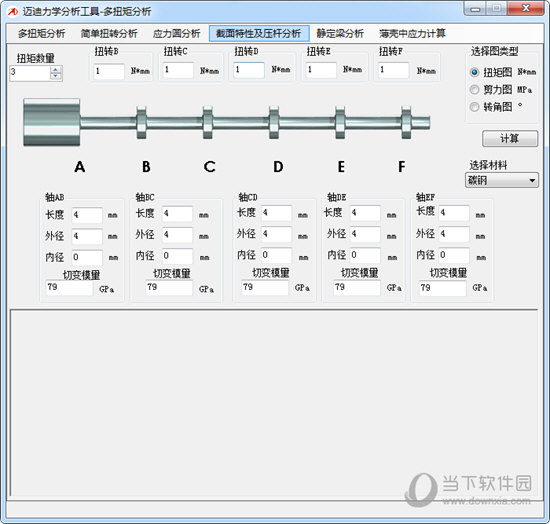
Task: Click the 轴BC 外径 input field
Action: (177, 235)
